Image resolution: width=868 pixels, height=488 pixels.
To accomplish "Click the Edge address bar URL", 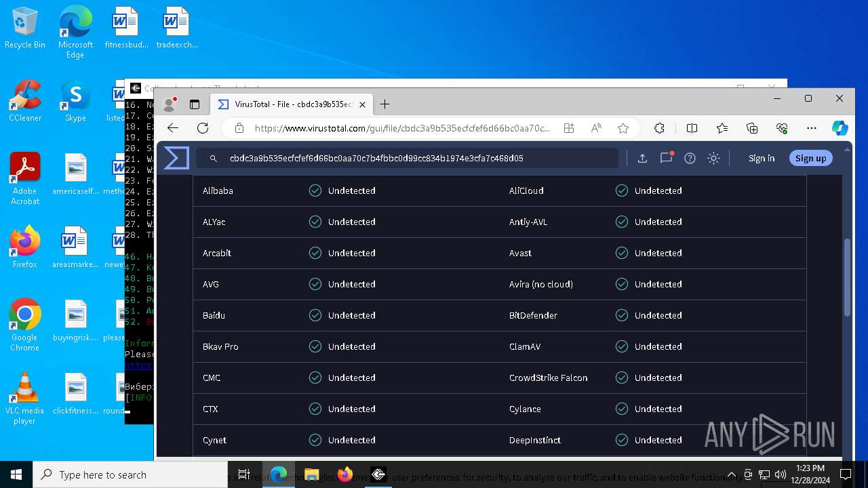I will (402, 128).
